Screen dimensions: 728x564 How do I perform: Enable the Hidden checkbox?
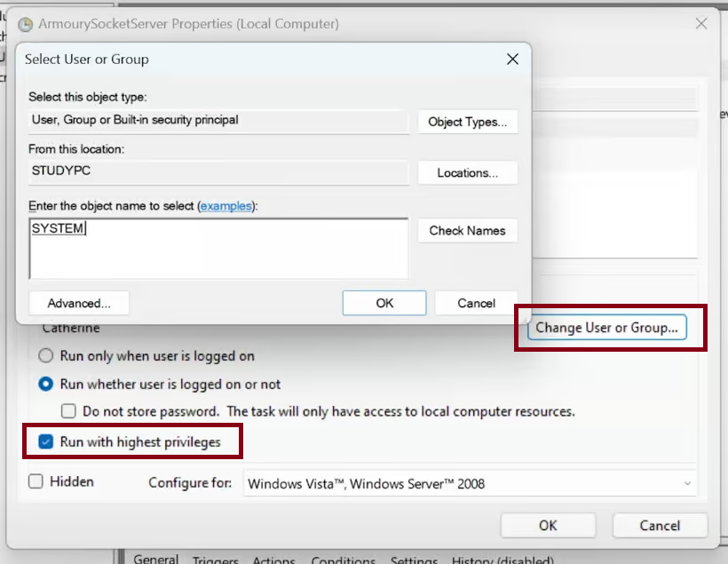coord(36,481)
